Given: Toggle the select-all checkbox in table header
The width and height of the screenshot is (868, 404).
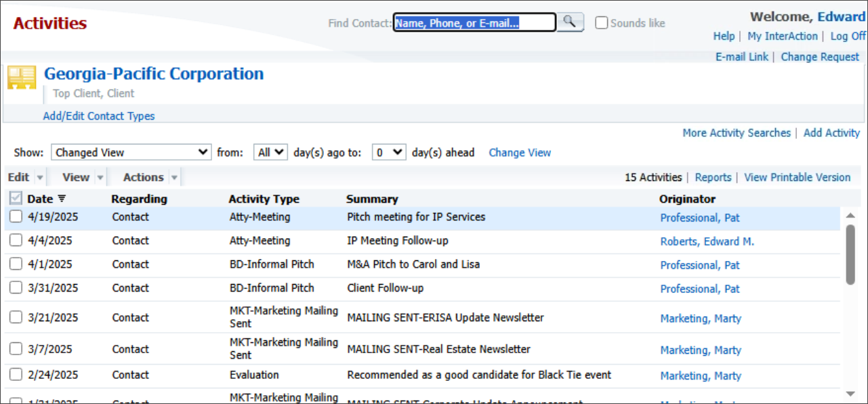Looking at the screenshot, I should coord(16,199).
